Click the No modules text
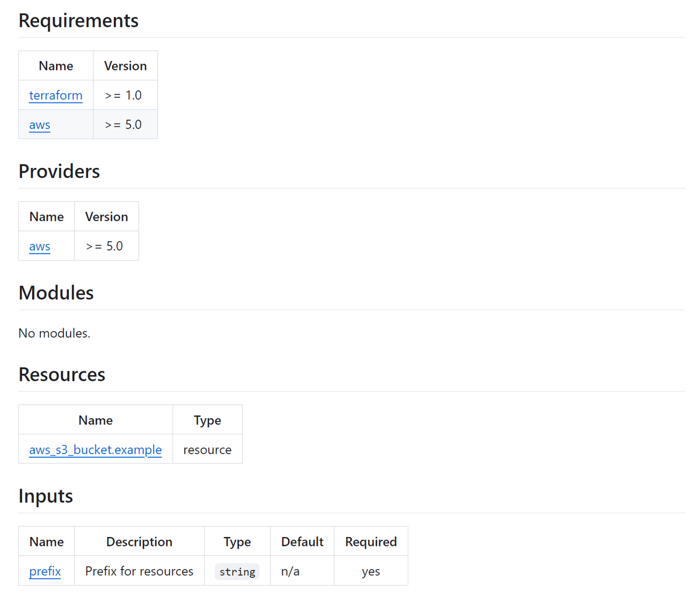Image resolution: width=700 pixels, height=593 pixels. [54, 333]
